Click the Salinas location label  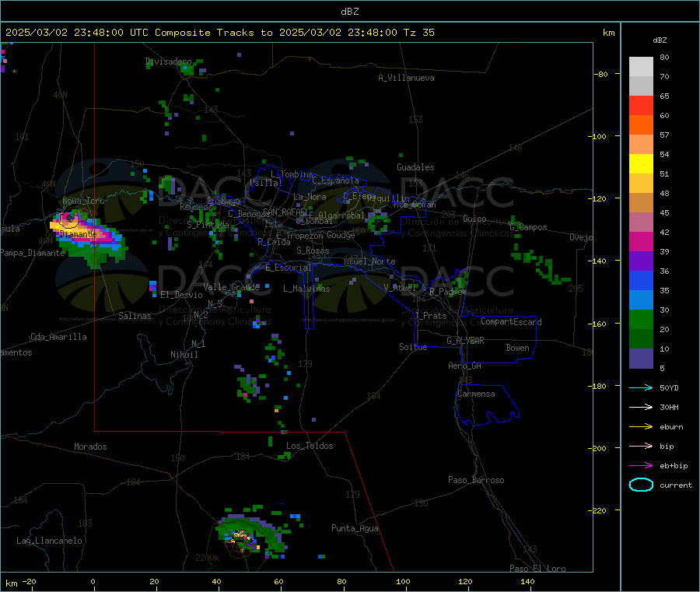click(x=135, y=316)
